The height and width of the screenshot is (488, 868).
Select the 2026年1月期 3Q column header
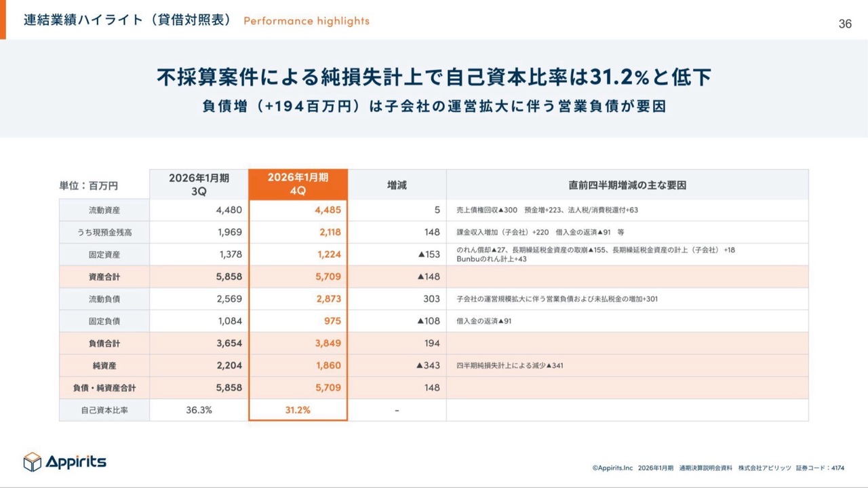[199, 184]
